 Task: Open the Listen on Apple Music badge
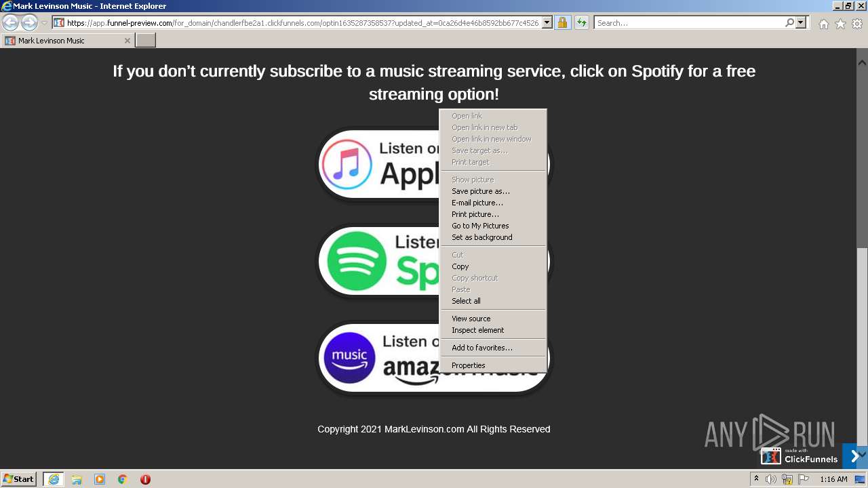click(x=434, y=165)
